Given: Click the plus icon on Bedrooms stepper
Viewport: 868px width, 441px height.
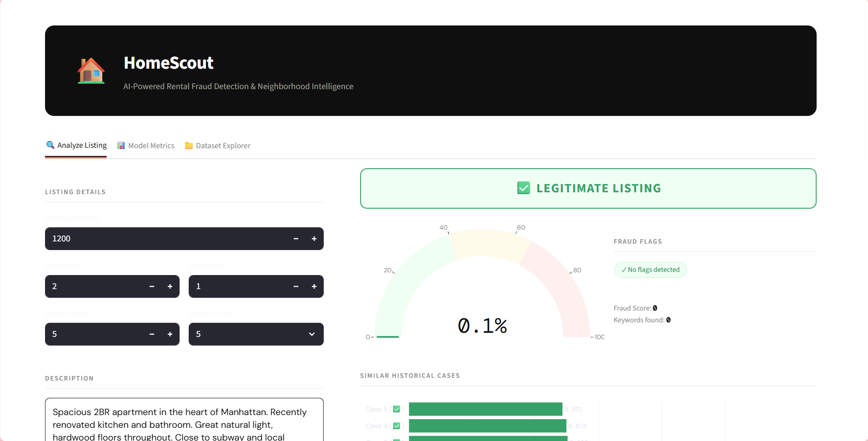Looking at the screenshot, I should 170,286.
